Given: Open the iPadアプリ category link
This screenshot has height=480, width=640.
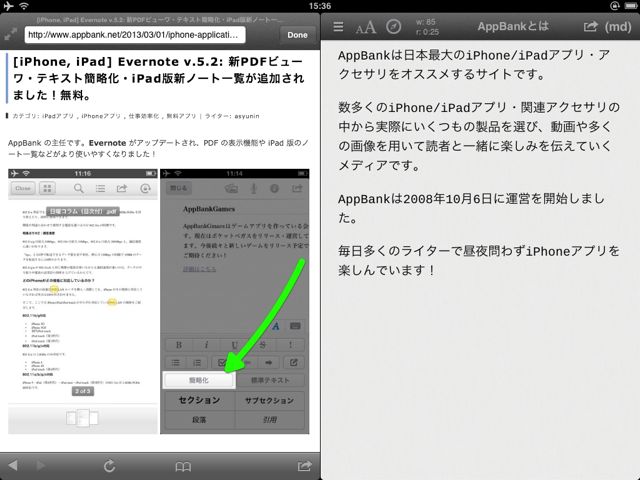Looking at the screenshot, I should [x=58, y=116].
